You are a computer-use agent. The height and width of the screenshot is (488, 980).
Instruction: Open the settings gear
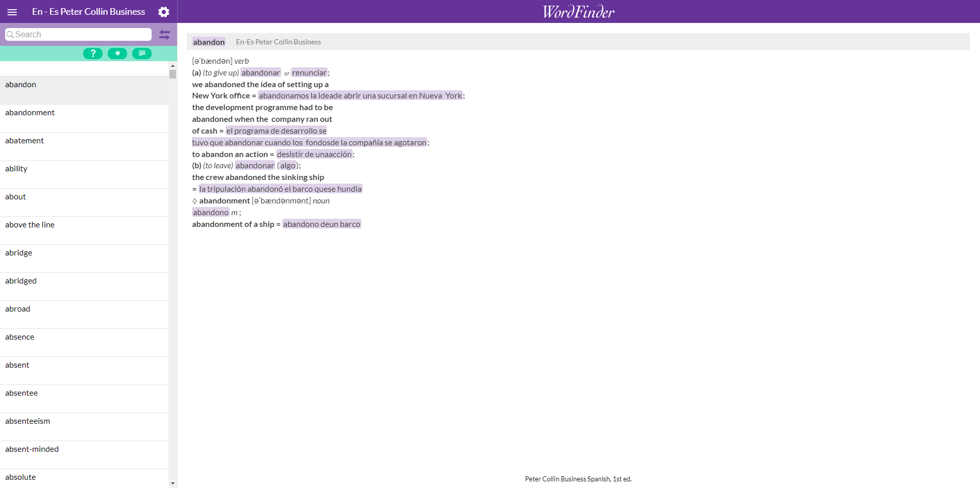click(163, 11)
